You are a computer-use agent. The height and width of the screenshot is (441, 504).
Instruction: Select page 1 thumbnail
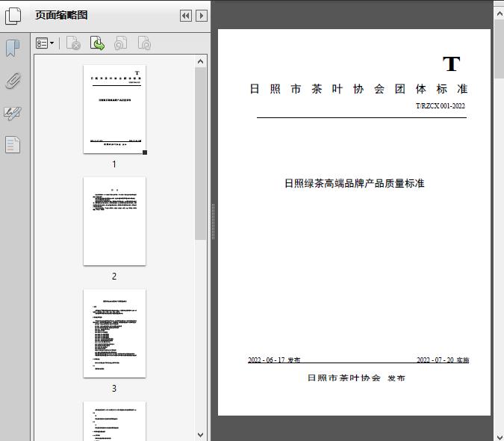(x=114, y=109)
